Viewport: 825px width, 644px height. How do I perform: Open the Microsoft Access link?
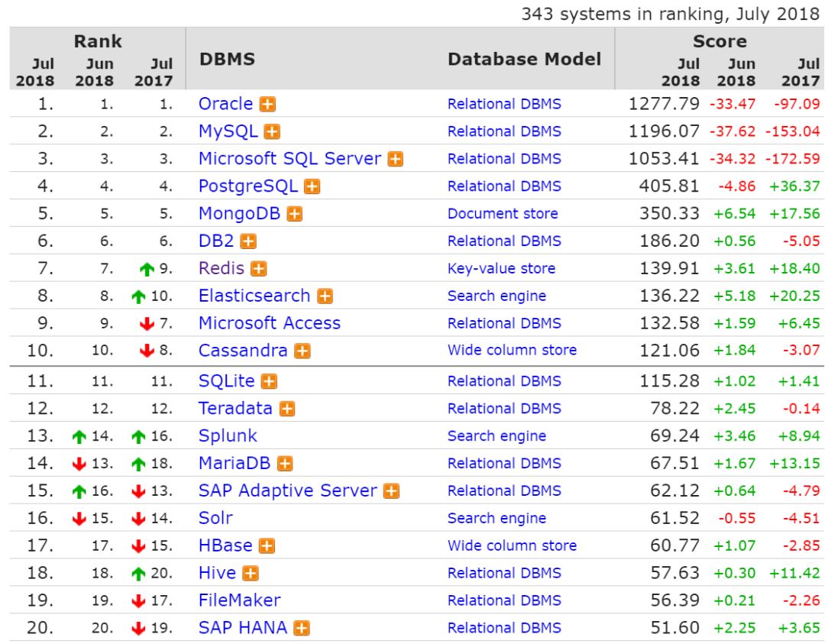point(270,323)
